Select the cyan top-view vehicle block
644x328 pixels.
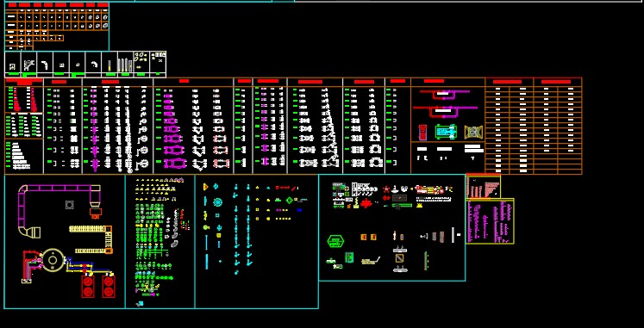pyautogui.click(x=446, y=132)
